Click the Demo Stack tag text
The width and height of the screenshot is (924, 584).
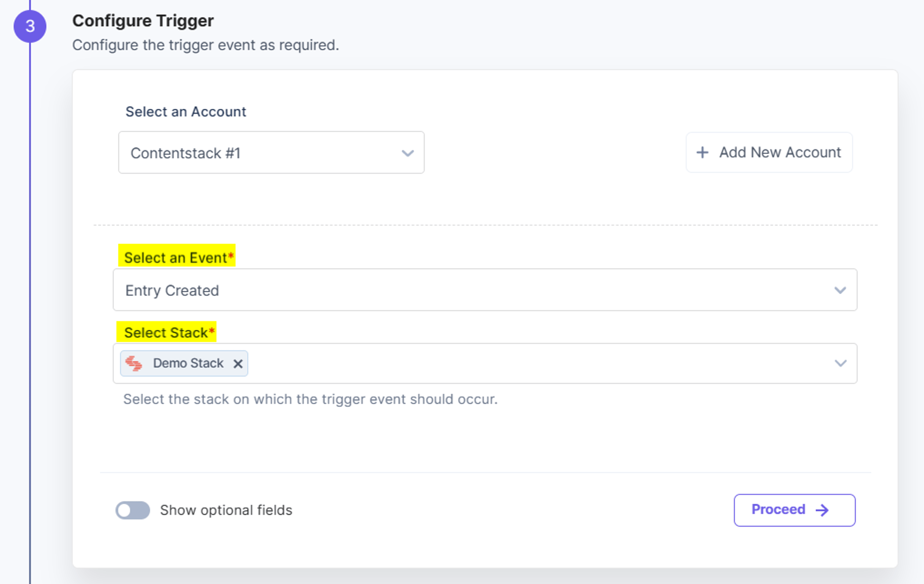188,363
